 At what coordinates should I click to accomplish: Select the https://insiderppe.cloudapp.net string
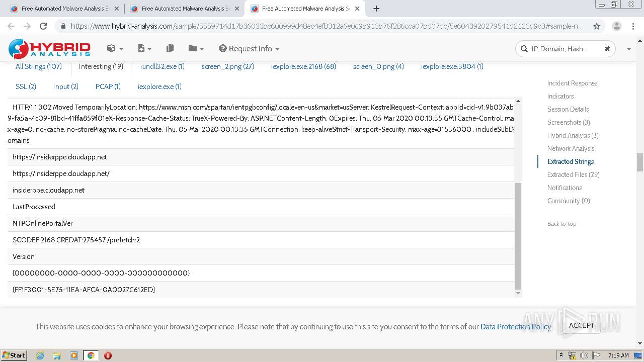pyautogui.click(x=261, y=157)
